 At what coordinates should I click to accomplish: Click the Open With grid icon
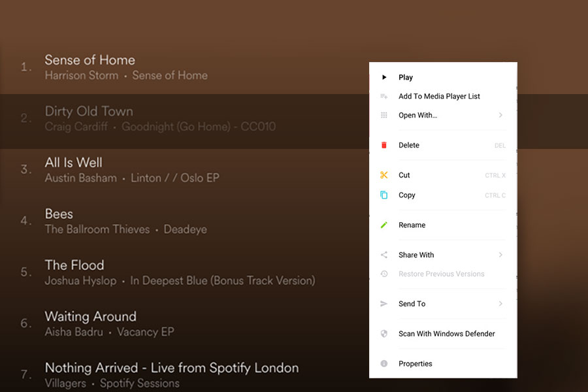pos(384,115)
